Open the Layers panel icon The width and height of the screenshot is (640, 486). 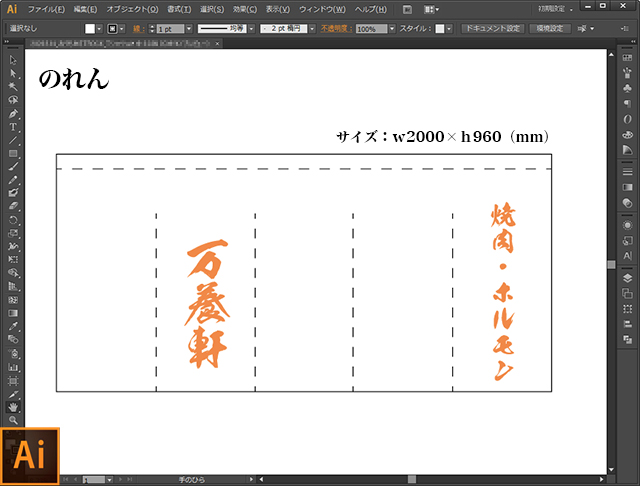click(x=627, y=278)
